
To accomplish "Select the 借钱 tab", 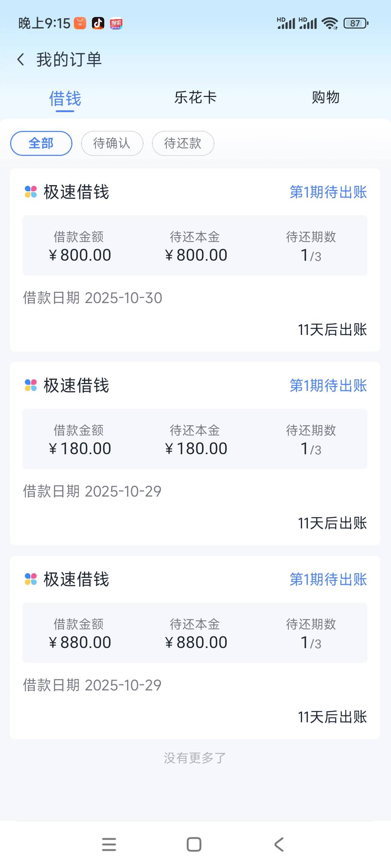I will (65, 99).
